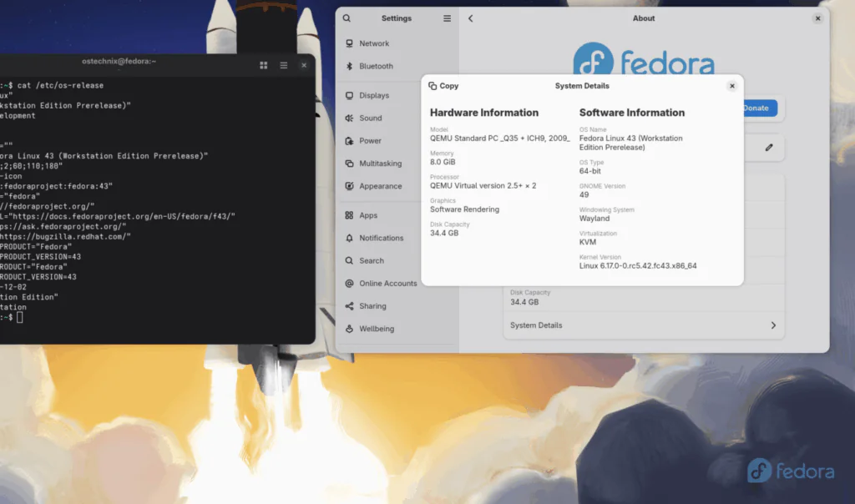Open the terminal hamburger menu
This screenshot has width=855, height=504.
tap(284, 65)
